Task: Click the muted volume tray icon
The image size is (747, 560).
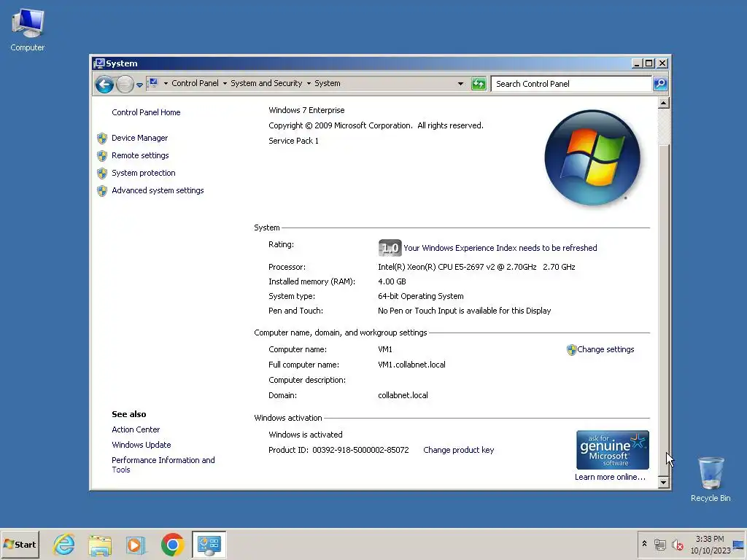Action: coord(677,544)
